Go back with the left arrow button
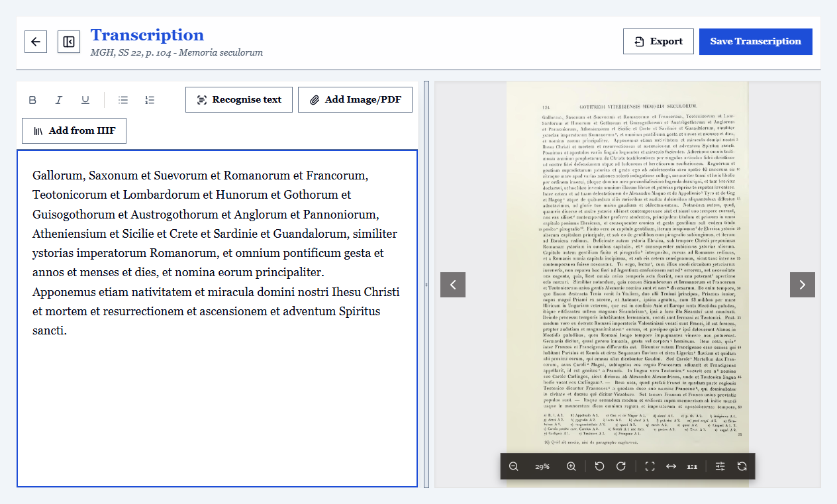This screenshot has width=837, height=504. [x=36, y=42]
